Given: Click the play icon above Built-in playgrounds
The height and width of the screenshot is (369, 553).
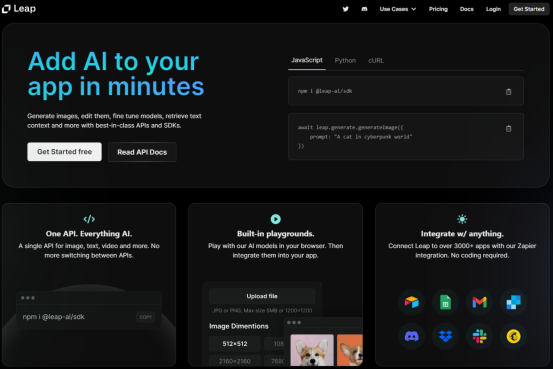Looking at the screenshot, I should coord(275,219).
